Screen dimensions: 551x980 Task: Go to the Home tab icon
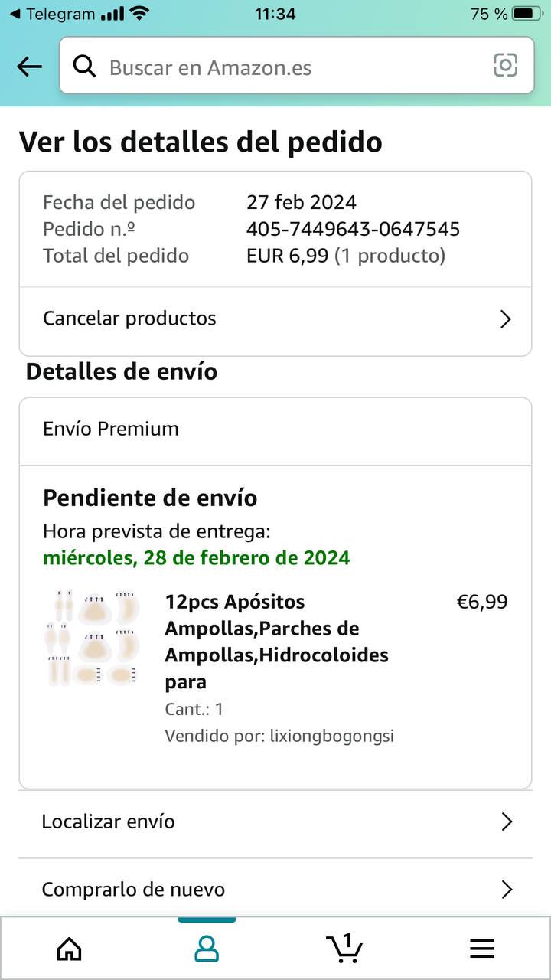pyautogui.click(x=70, y=949)
